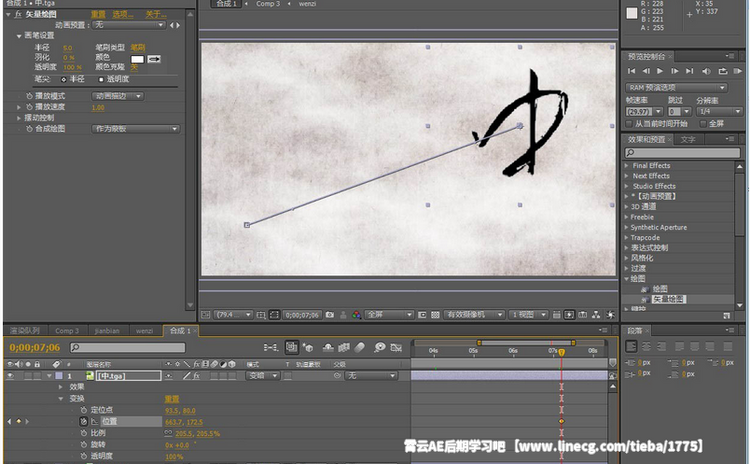This screenshot has height=464, width=750.
Task: Jump to last frame in preview panel
Action: coord(690,71)
